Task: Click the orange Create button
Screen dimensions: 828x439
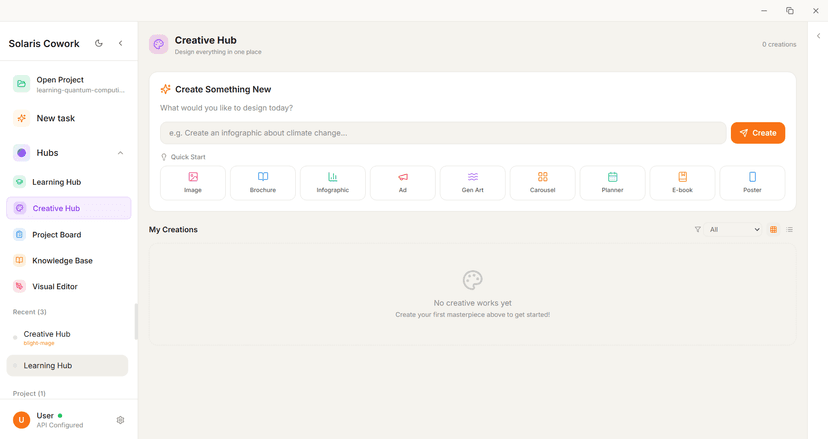Action: (757, 133)
